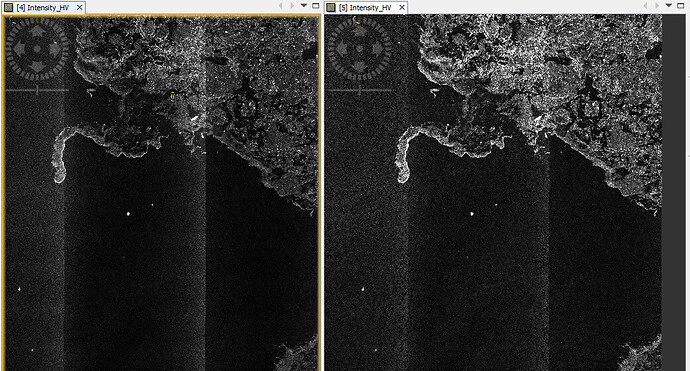
Task: Maximize the right editor tab group
Action: [681, 6]
